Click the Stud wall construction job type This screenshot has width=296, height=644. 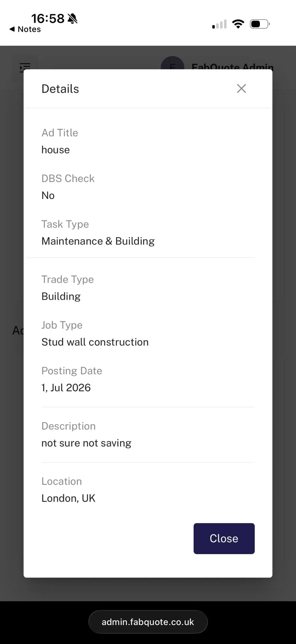95,342
